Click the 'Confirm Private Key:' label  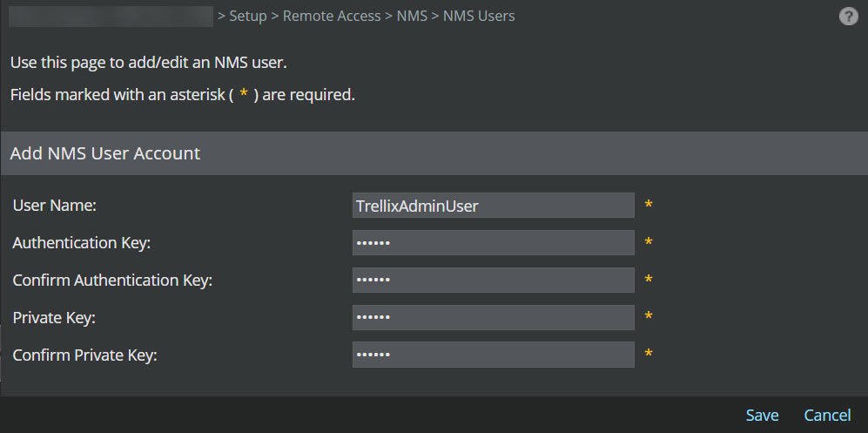pos(84,355)
